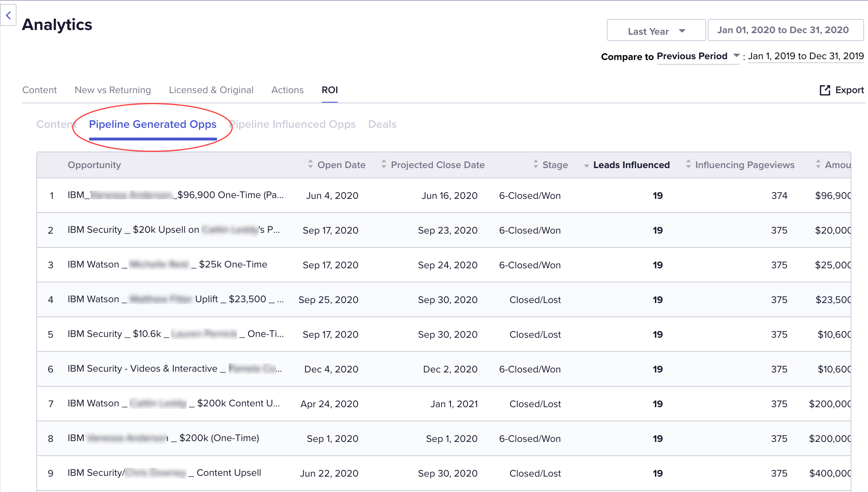Toggle Leads Influenced sort arrow

pyautogui.click(x=587, y=166)
